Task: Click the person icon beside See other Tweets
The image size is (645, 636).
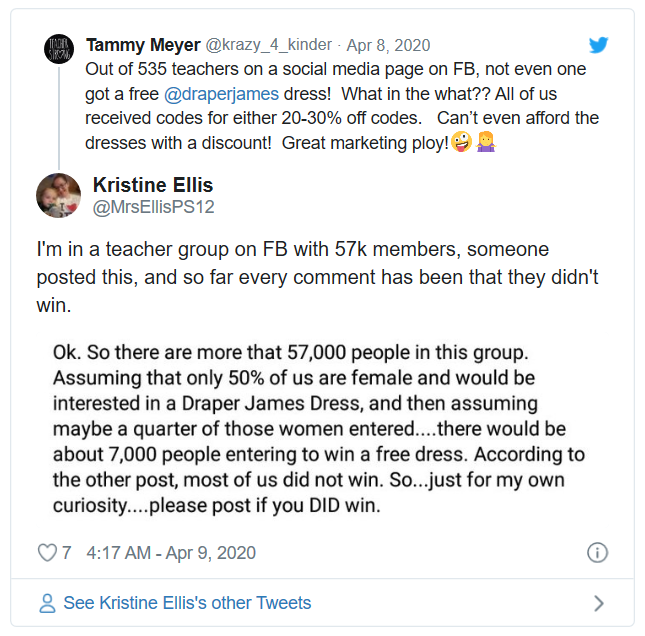Action: [x=46, y=603]
